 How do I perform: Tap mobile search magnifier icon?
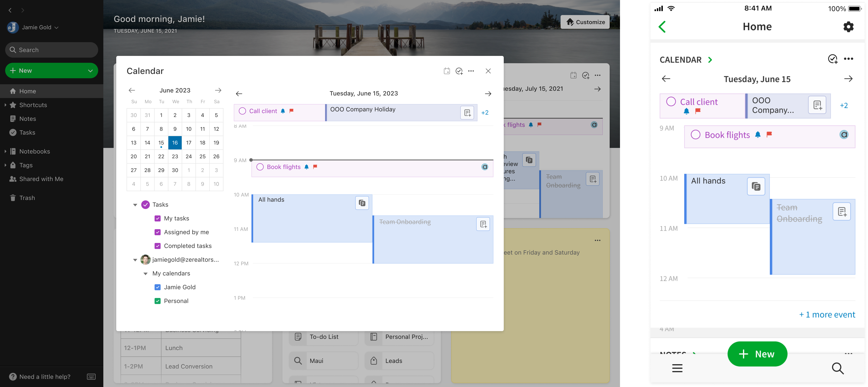click(x=838, y=368)
